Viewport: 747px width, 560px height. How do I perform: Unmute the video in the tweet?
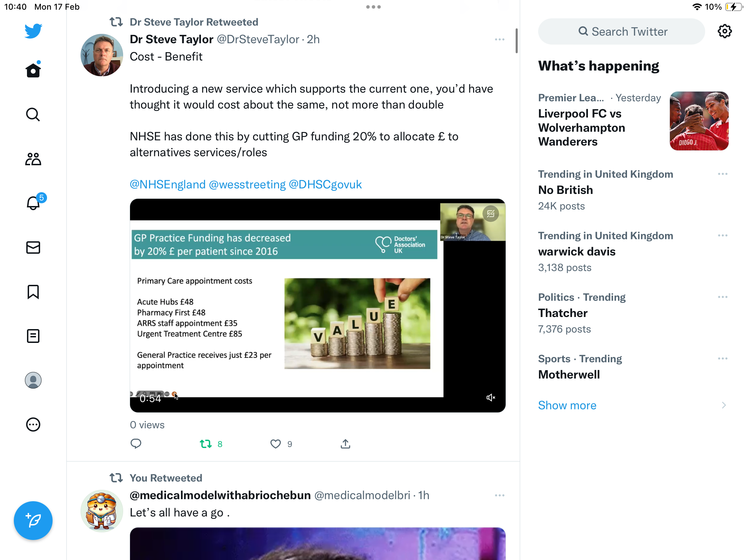[x=491, y=398]
